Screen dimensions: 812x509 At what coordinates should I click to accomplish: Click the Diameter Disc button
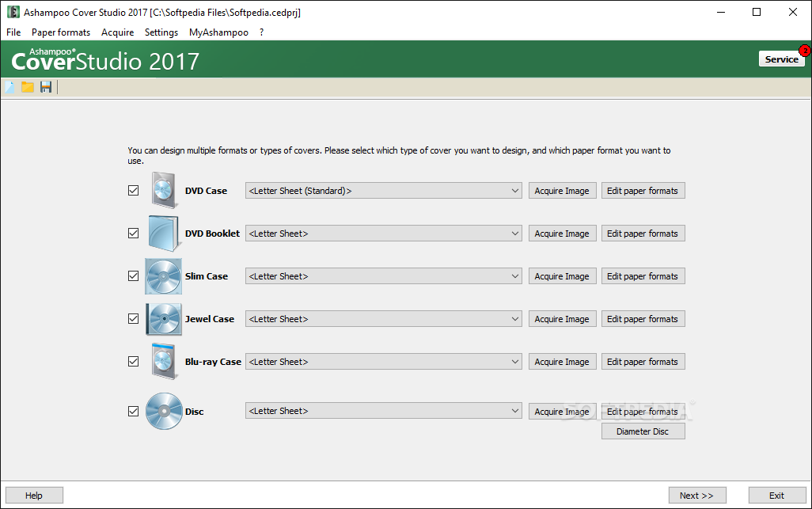(643, 431)
